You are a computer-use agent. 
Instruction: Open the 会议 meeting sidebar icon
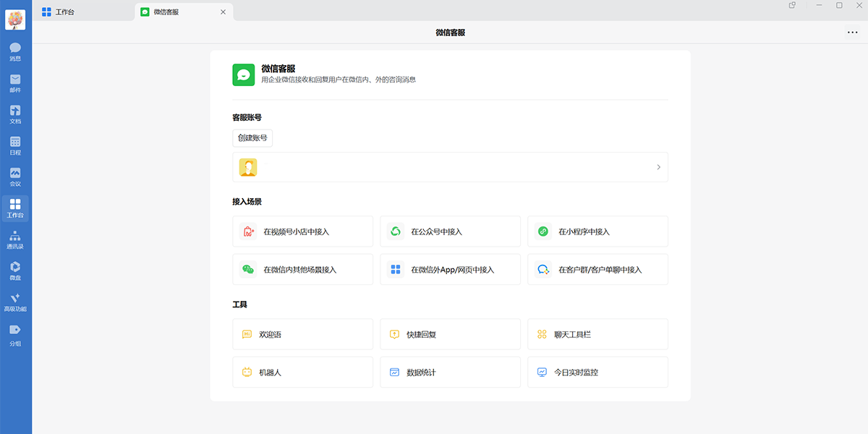coord(15,176)
